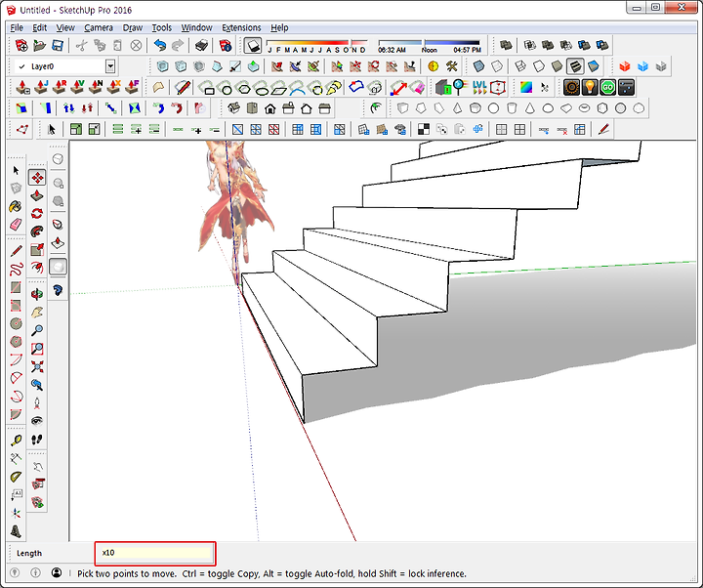The width and height of the screenshot is (703, 588).
Task: Select the Pan hand tool
Action: [37, 313]
